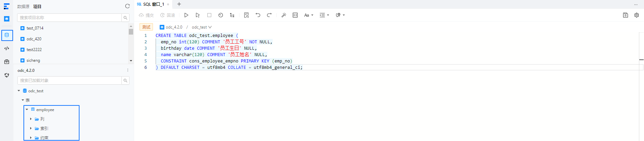
Task: Open the comment options dropdown
Action: click(340, 15)
